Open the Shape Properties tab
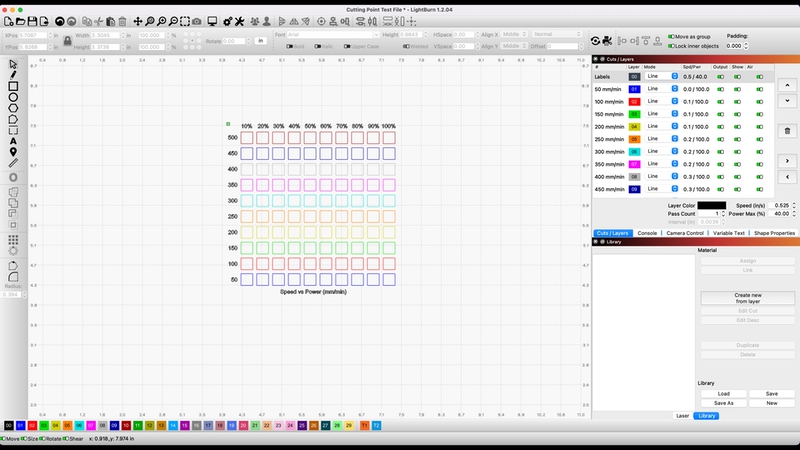Image resolution: width=800 pixels, height=450 pixels. [774, 232]
